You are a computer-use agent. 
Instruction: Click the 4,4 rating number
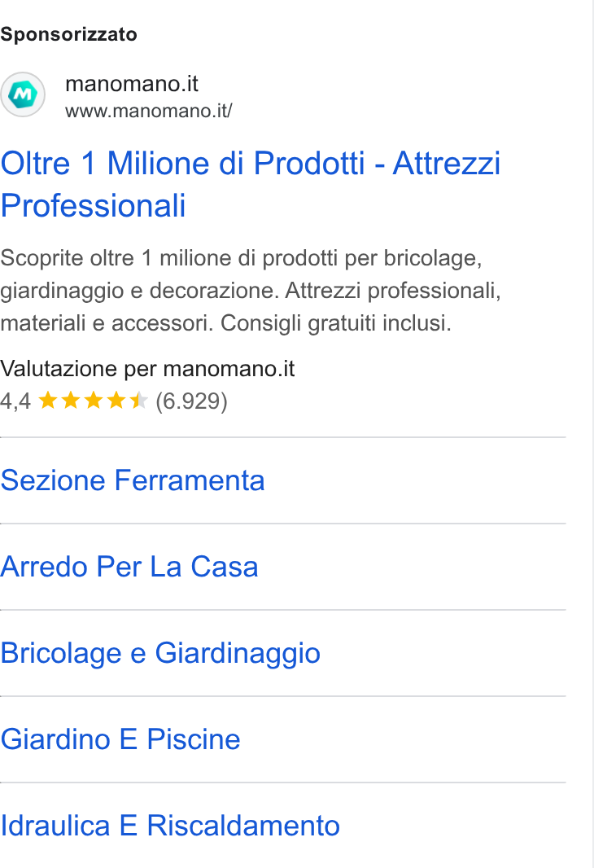click(x=15, y=401)
